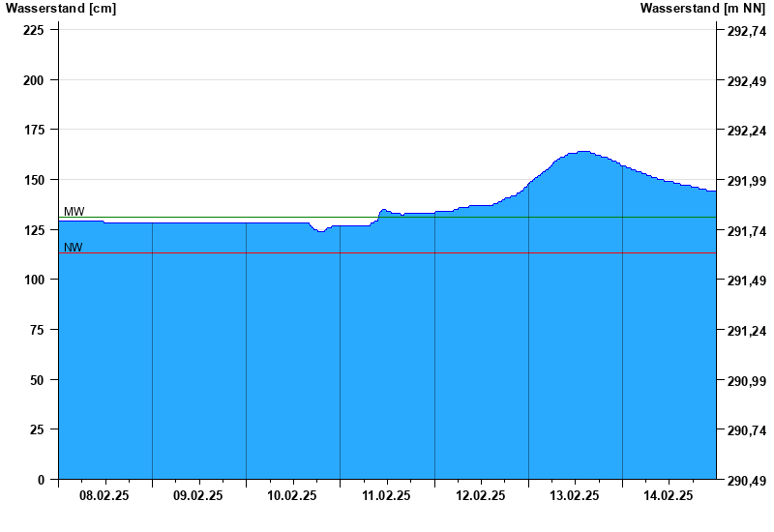This screenshot has height=532, width=774.
Task: Click the 200 value on left axis
Action: tap(34, 80)
